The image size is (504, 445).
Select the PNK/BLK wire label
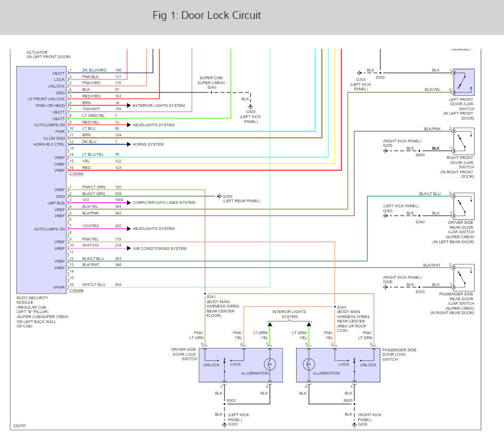90,77
